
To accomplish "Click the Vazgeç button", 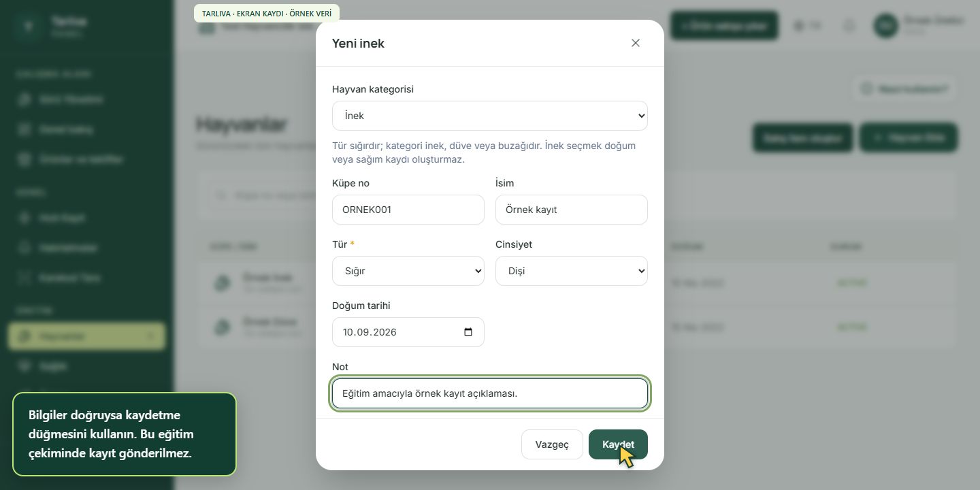I will 552,444.
